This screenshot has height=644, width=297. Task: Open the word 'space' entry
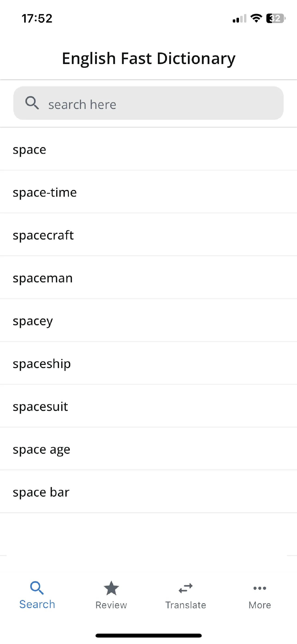coord(148,149)
